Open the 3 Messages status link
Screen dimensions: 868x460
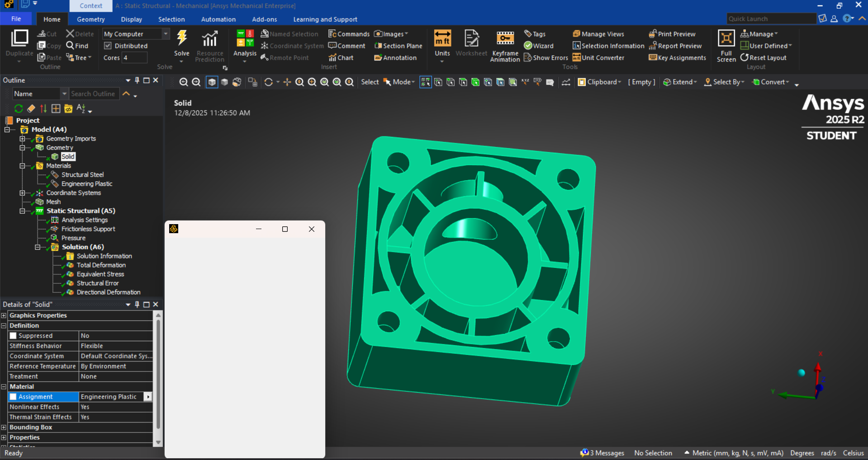pyautogui.click(x=602, y=453)
